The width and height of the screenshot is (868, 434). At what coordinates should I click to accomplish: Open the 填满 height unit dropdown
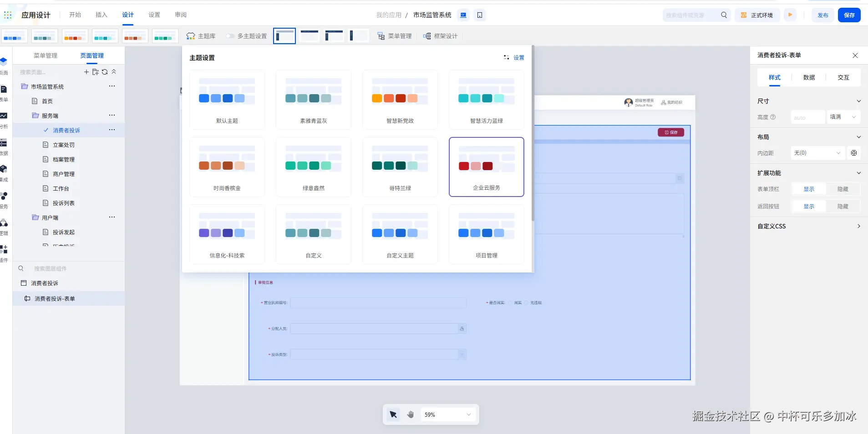(x=843, y=117)
